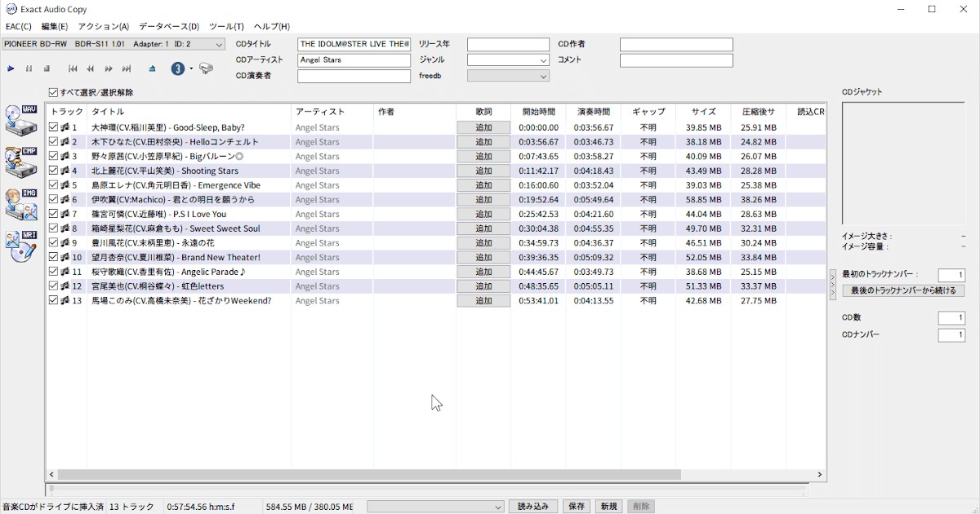
Task: Uncheck track 12 虹色letters checkbox
Action: (x=54, y=286)
